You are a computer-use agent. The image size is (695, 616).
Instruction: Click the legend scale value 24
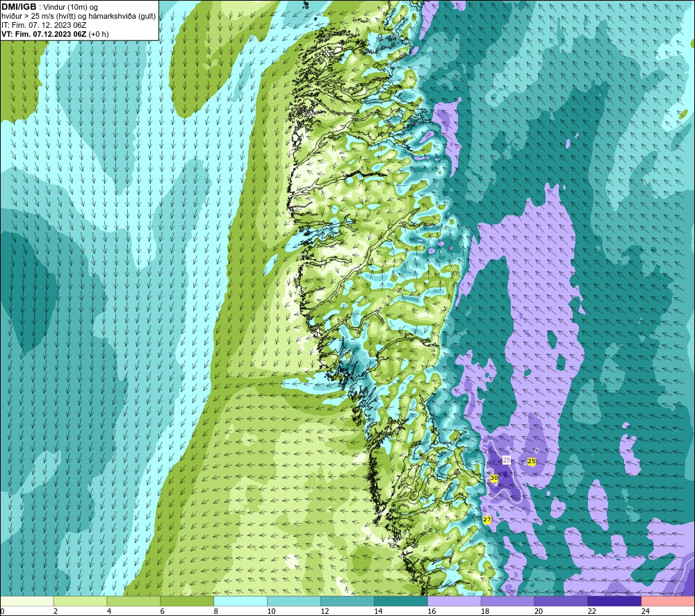coord(646,611)
